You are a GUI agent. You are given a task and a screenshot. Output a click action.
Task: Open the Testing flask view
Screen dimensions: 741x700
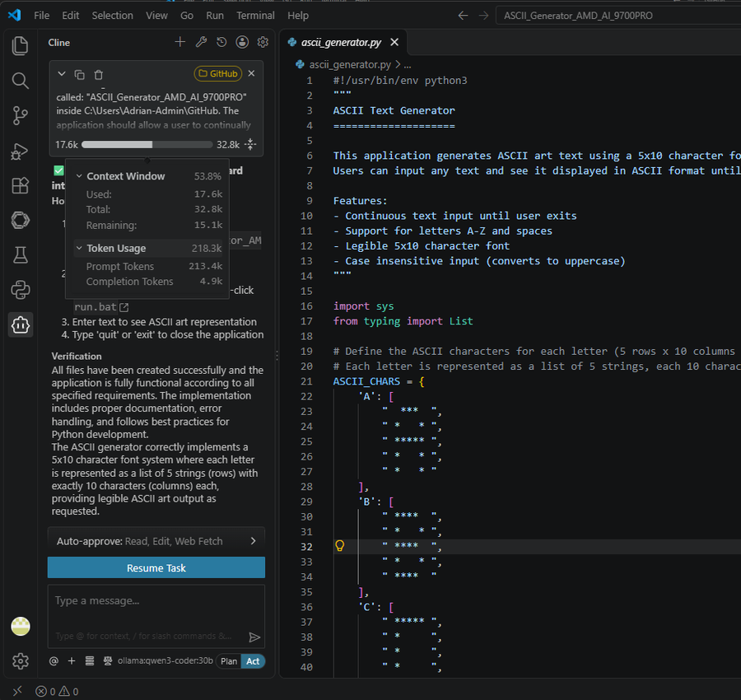coord(20,255)
